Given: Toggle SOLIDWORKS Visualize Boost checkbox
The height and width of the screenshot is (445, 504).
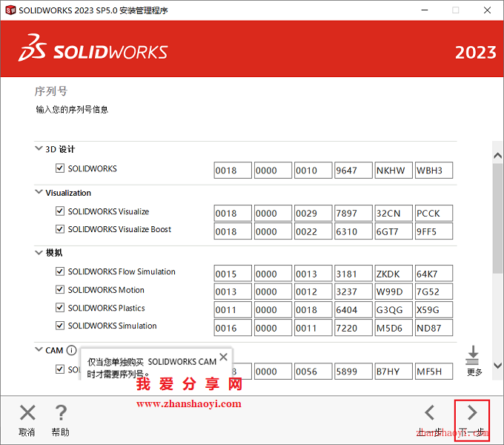Looking at the screenshot, I should pos(60,229).
